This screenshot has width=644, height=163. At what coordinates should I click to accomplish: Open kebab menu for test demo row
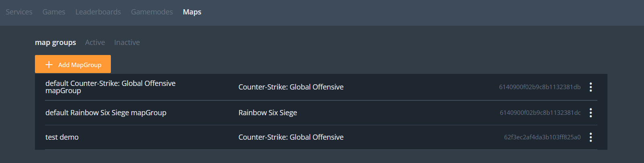click(x=591, y=137)
